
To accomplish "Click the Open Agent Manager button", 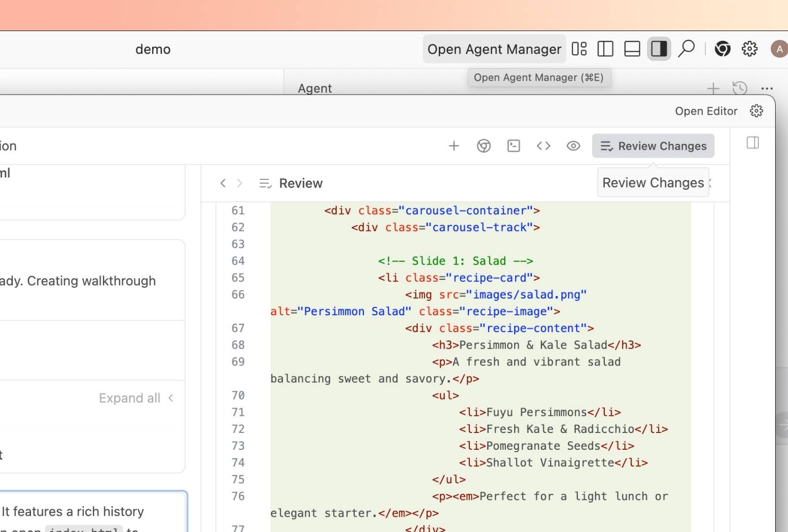I will point(494,49).
